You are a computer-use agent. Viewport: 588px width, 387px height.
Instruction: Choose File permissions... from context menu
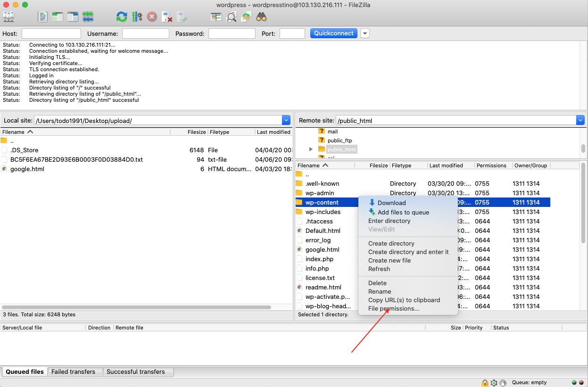[394, 309]
